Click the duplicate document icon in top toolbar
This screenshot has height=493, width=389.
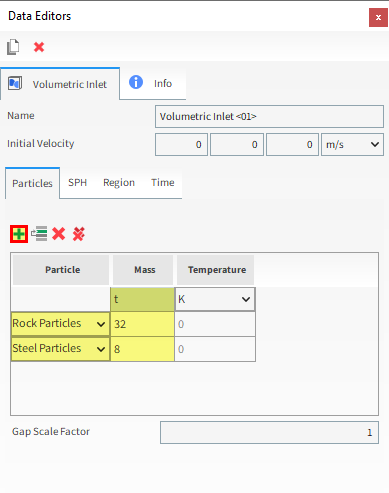coord(13,47)
